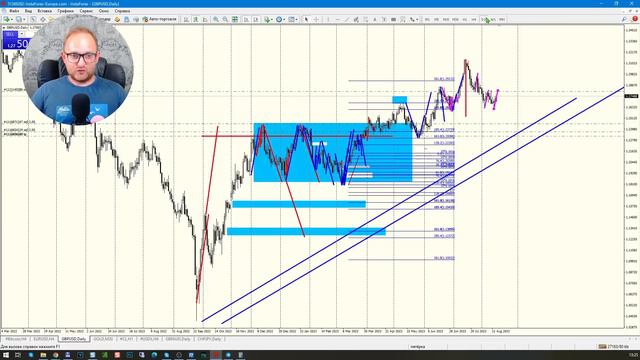Click the Templates icon
The width and height of the screenshot is (640, 360).
click(x=291, y=19)
